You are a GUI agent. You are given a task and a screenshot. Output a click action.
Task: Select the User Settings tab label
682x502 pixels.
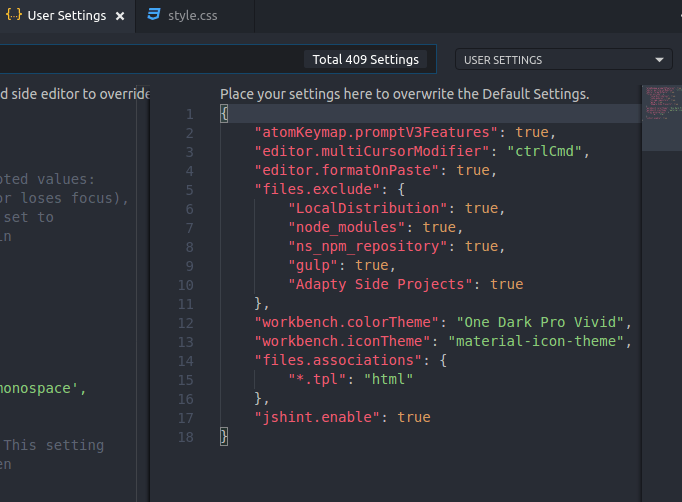pyautogui.click(x=66, y=16)
